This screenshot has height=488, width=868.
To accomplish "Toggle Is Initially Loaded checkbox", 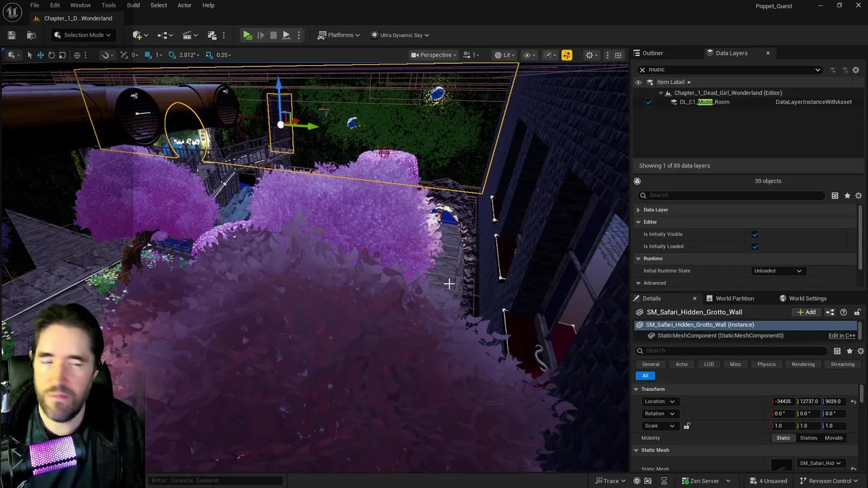I will (755, 247).
